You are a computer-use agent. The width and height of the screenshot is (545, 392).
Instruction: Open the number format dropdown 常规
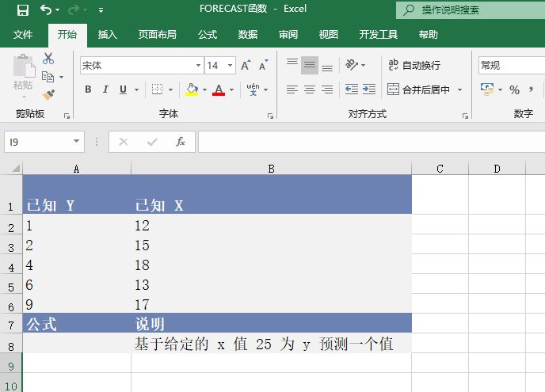coord(510,66)
